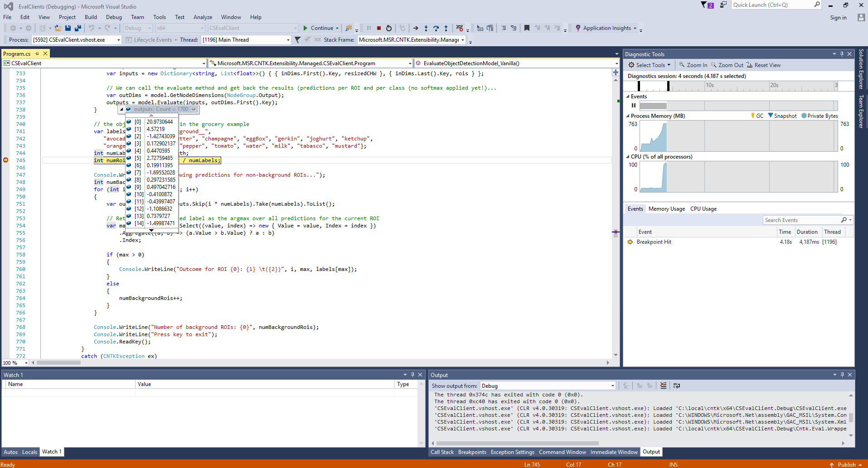This screenshot has width=868, height=468.
Task: Click the Step Out icon
Action: [x=446, y=28]
